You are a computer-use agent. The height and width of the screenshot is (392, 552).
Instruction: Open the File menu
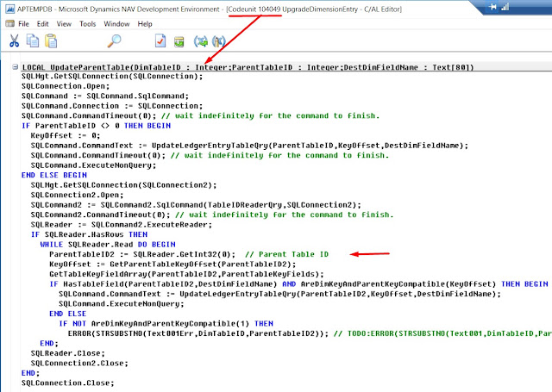point(23,24)
